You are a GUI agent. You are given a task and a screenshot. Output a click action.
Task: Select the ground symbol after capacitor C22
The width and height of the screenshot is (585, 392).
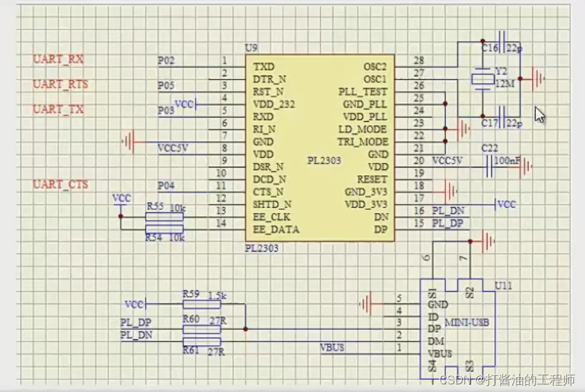[x=525, y=167]
